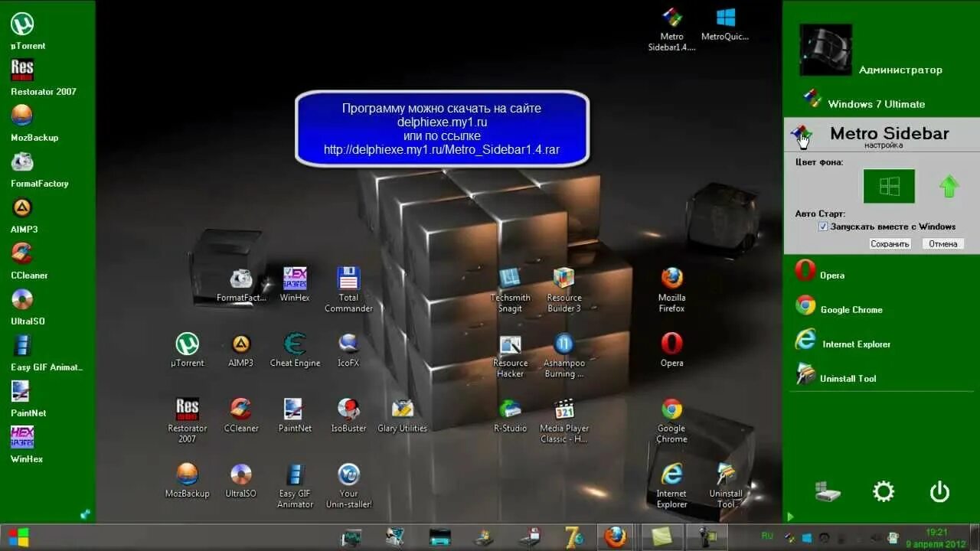Viewport: 980px width, 551px height.
Task: Select the Techsmith Snagit desktop icon
Action: [x=510, y=289]
